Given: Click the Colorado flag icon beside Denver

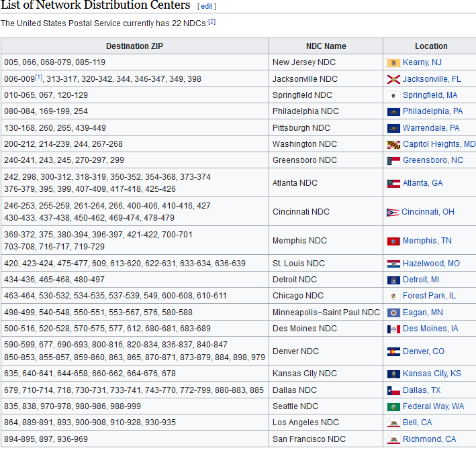Looking at the screenshot, I should tap(393, 351).
